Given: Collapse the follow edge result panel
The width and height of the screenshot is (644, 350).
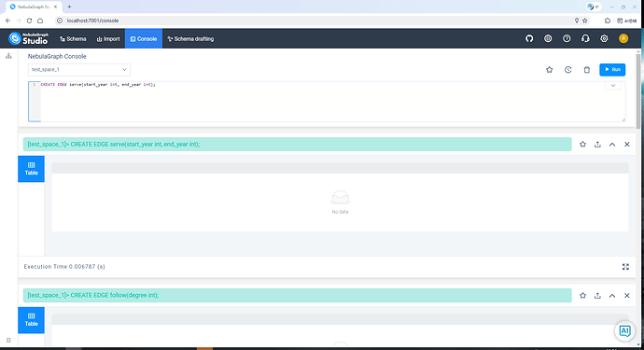Looking at the screenshot, I should point(612,295).
